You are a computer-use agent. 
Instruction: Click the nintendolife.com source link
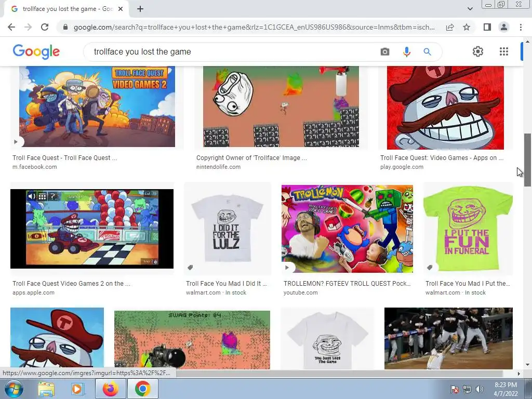[x=218, y=167]
